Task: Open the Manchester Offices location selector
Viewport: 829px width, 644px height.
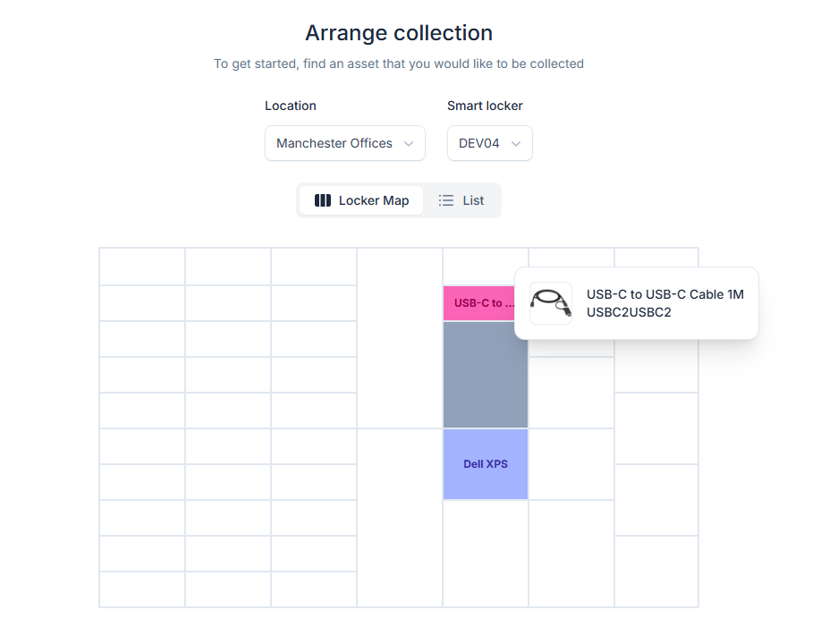Action: [344, 143]
